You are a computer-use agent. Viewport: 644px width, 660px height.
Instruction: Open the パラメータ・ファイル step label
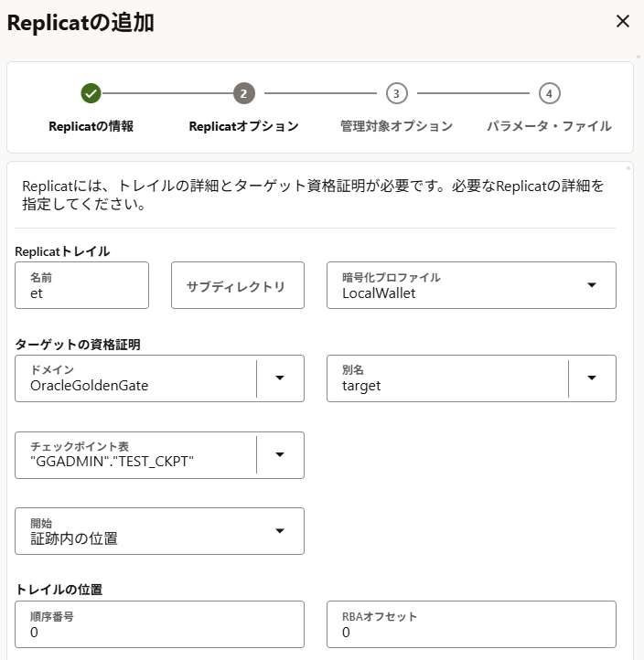click(x=549, y=126)
